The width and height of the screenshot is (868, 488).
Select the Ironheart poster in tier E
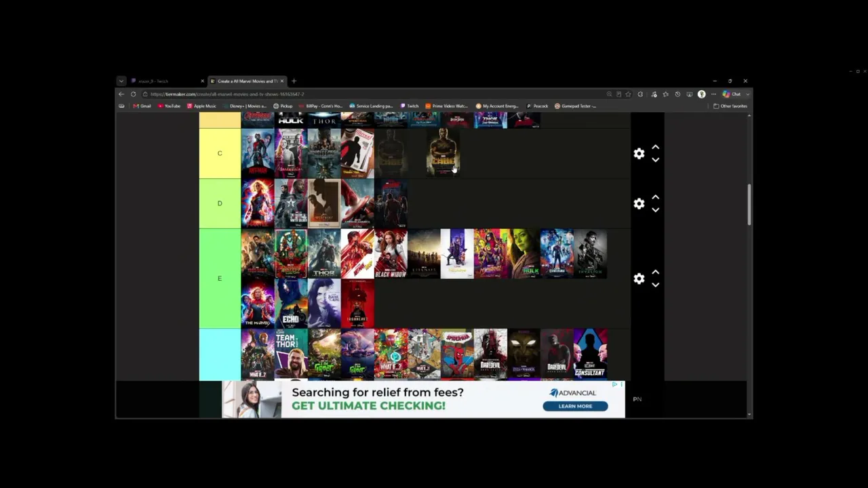pyautogui.click(x=357, y=304)
